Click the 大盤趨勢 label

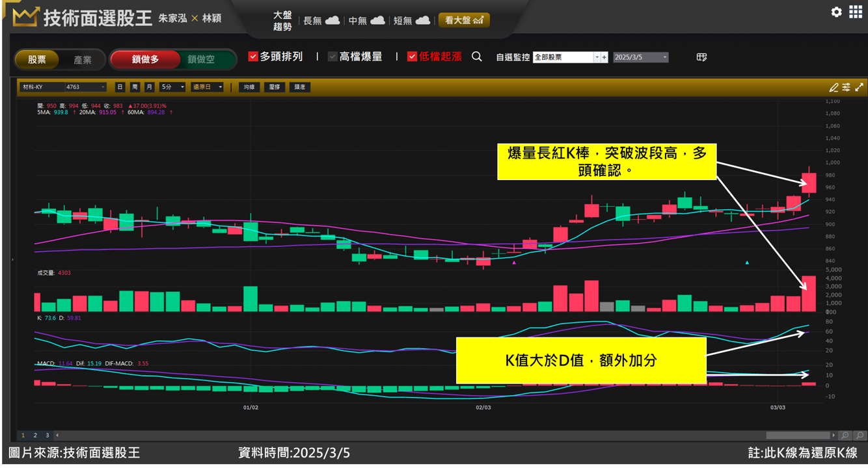(282, 21)
